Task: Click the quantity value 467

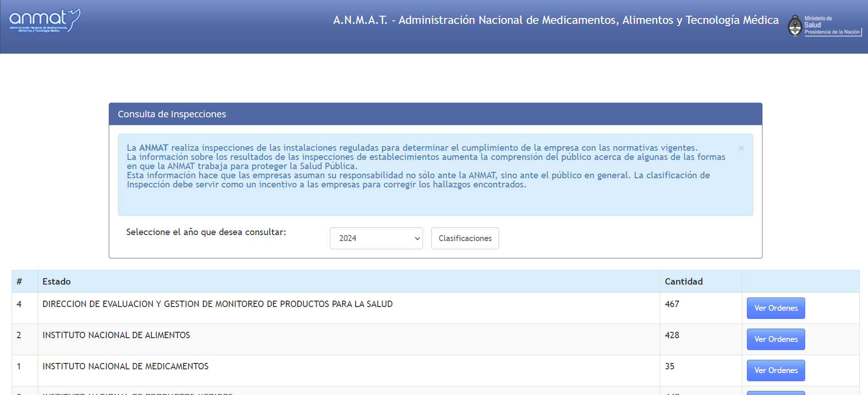Action: pyautogui.click(x=672, y=304)
